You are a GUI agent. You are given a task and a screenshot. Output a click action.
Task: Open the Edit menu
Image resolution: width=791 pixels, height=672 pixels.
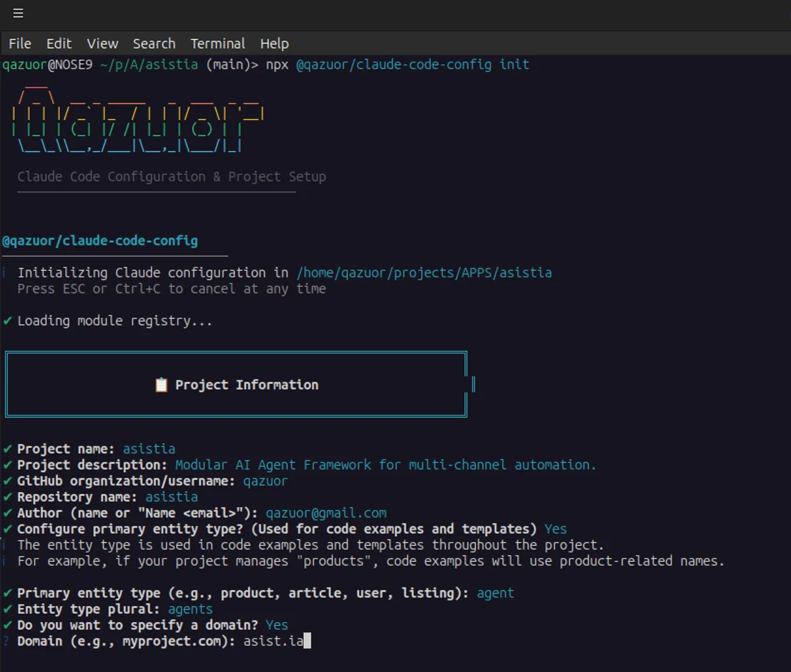tap(59, 44)
